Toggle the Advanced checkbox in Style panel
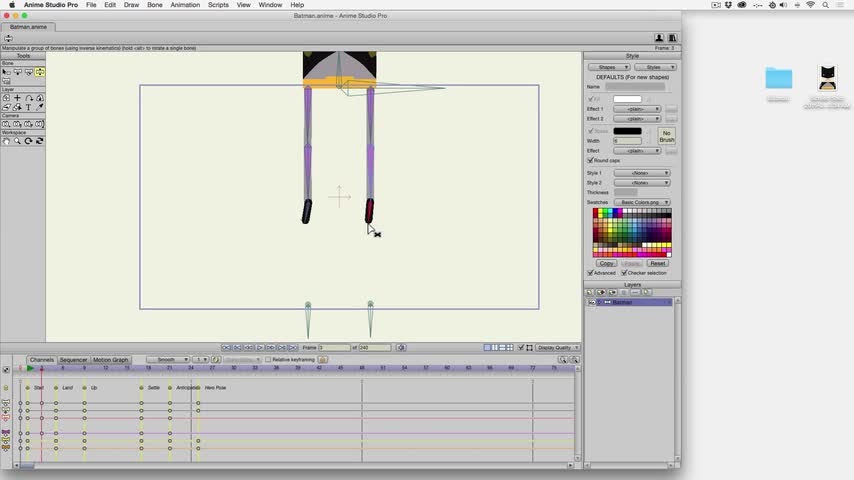The width and height of the screenshot is (854, 480). click(590, 273)
